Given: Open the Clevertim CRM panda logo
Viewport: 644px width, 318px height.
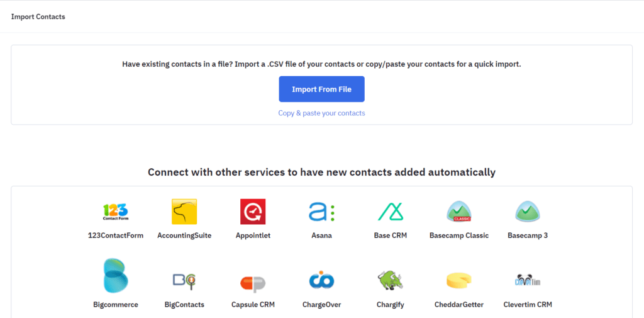Looking at the screenshot, I should coord(528,280).
